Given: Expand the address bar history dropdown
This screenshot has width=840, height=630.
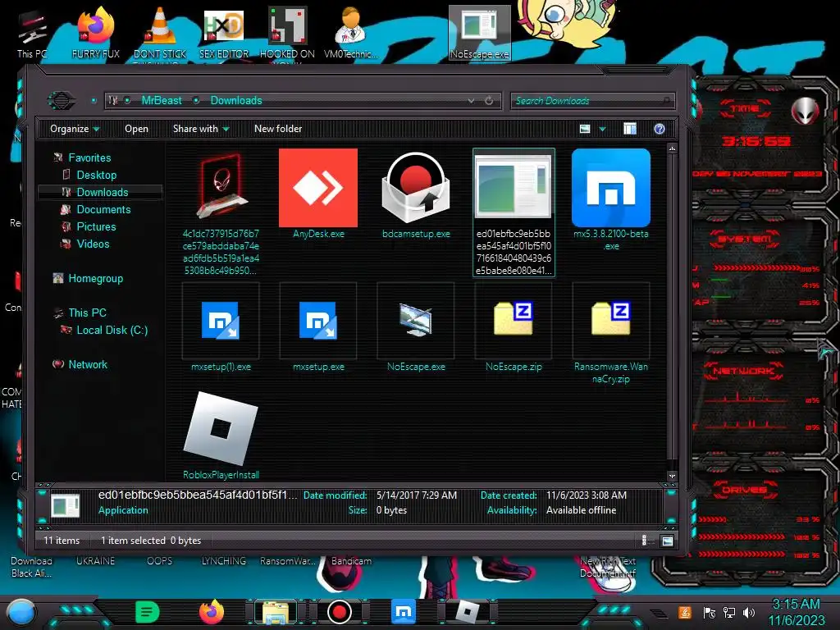Looking at the screenshot, I should coord(471,101).
